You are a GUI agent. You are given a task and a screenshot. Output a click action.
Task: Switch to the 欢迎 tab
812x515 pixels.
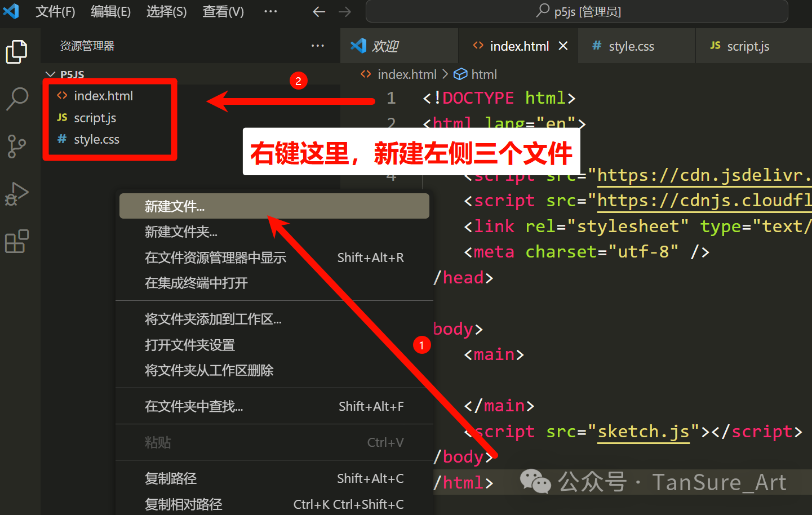click(x=399, y=46)
